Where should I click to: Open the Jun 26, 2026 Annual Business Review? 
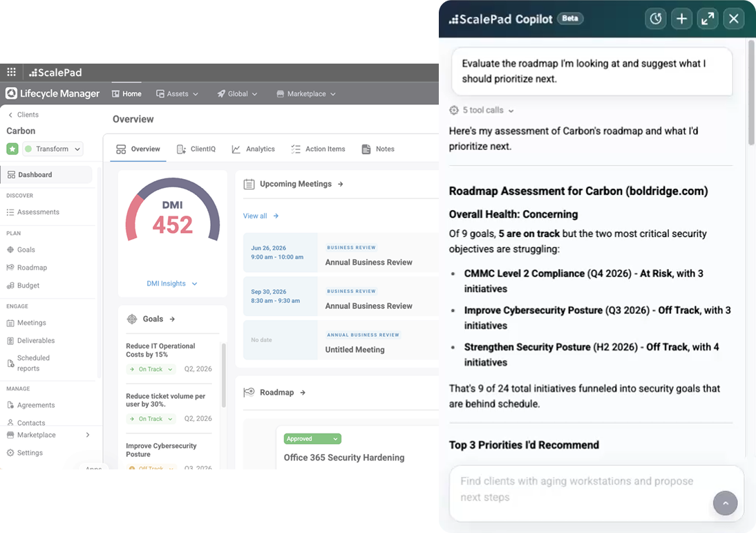(341, 253)
